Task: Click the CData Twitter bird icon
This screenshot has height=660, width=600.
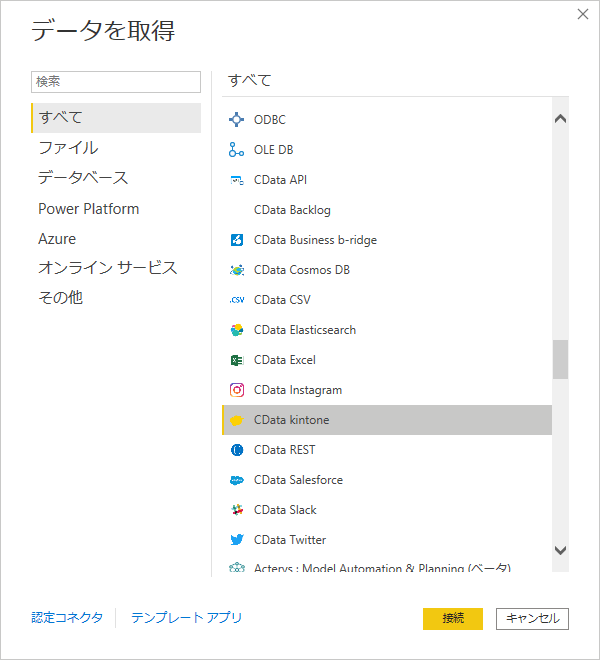Action: pos(237,540)
